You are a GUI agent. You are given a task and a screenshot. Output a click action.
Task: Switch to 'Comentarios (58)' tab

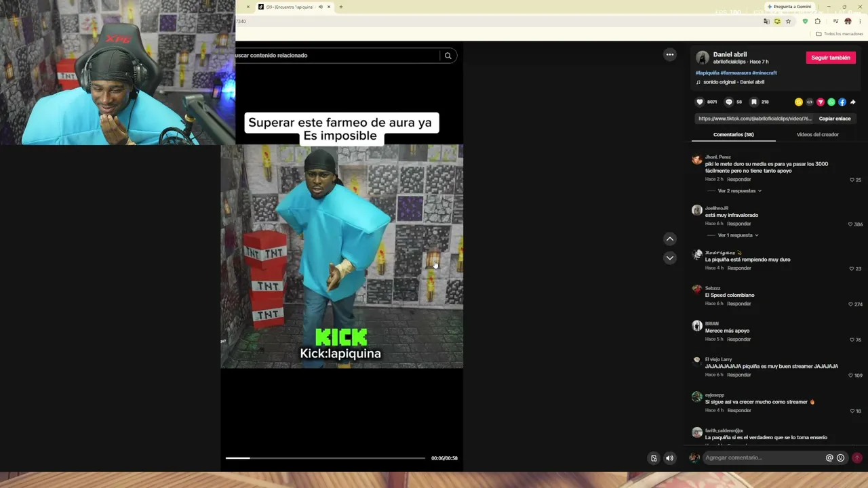734,134
